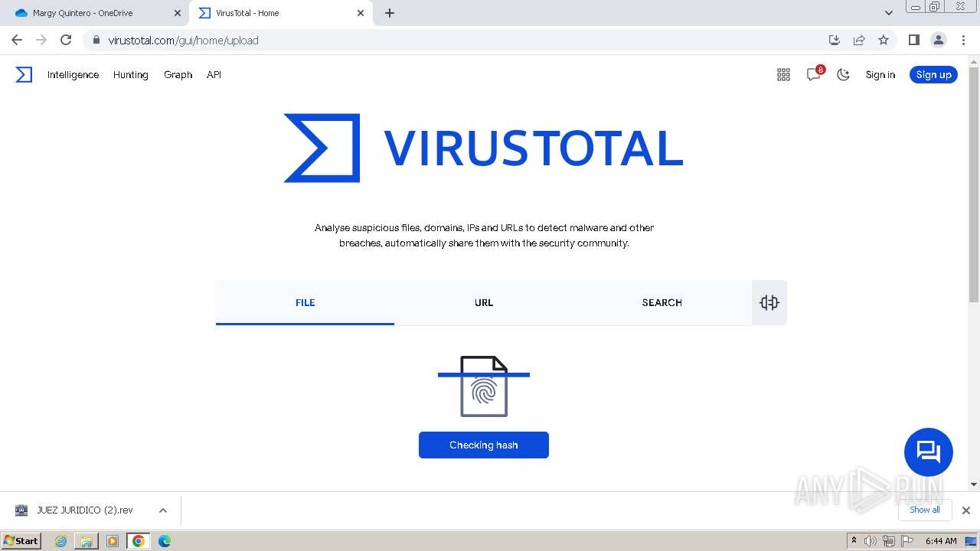Launch Internet Explorer from taskbar
Image resolution: width=980 pixels, height=551 pixels.
(61, 541)
